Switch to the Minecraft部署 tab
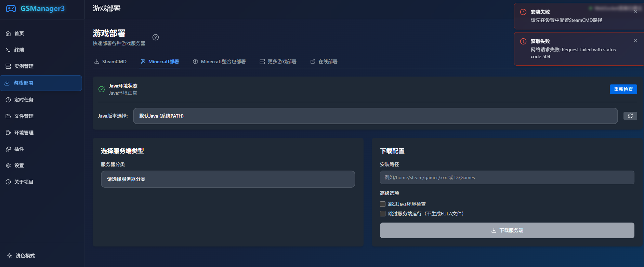 (x=159, y=62)
